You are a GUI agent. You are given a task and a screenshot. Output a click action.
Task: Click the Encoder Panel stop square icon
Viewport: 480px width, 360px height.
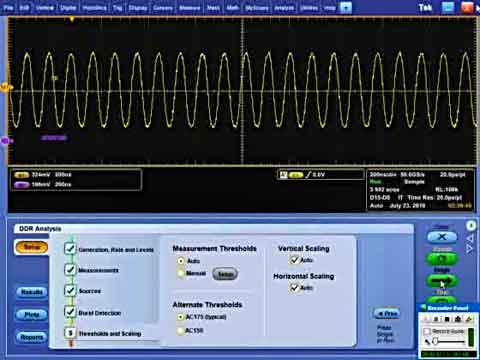point(447,319)
